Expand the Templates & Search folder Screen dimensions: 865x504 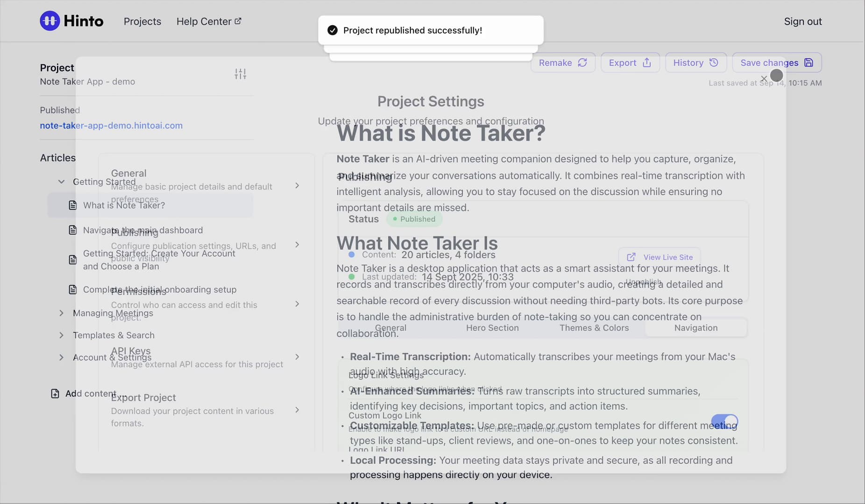pos(61,335)
